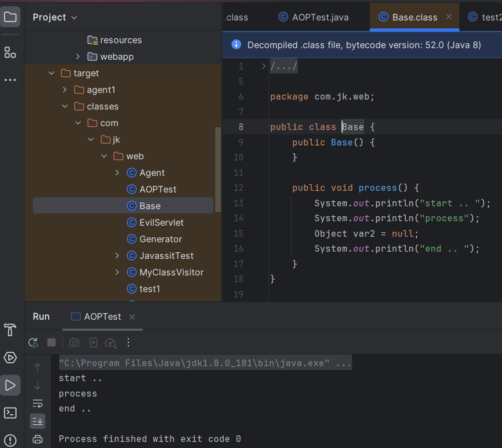Close the AOPTest run tab
Image resolution: width=502 pixels, height=448 pixels.
pyautogui.click(x=132, y=317)
